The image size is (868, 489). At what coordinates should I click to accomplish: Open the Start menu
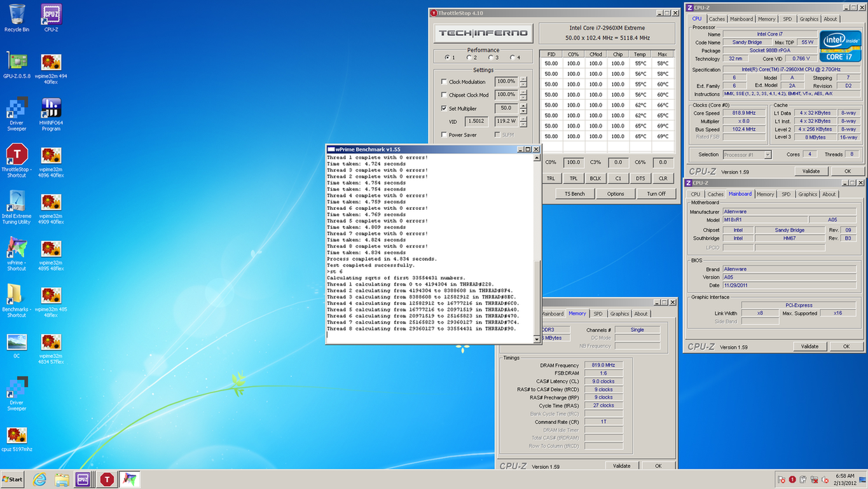click(x=12, y=479)
